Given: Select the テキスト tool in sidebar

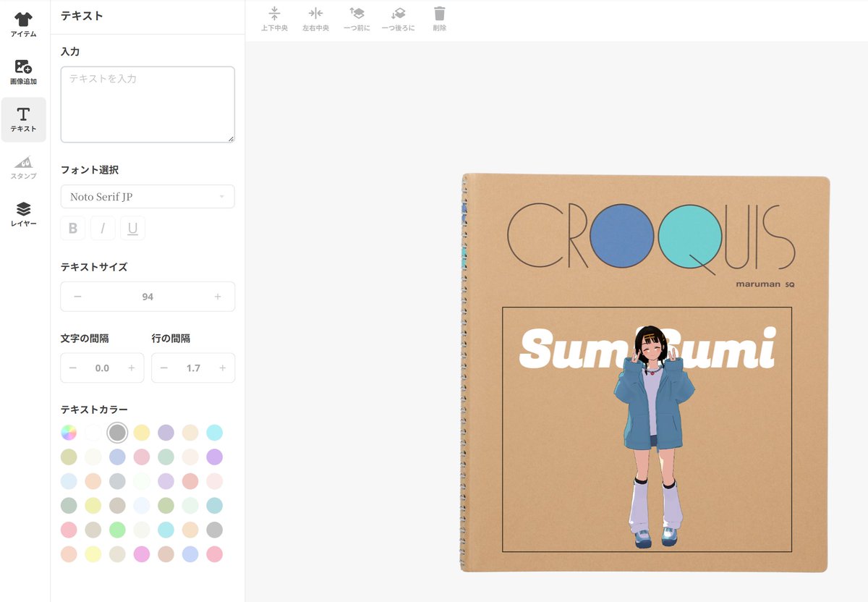Looking at the screenshot, I should pos(23,119).
